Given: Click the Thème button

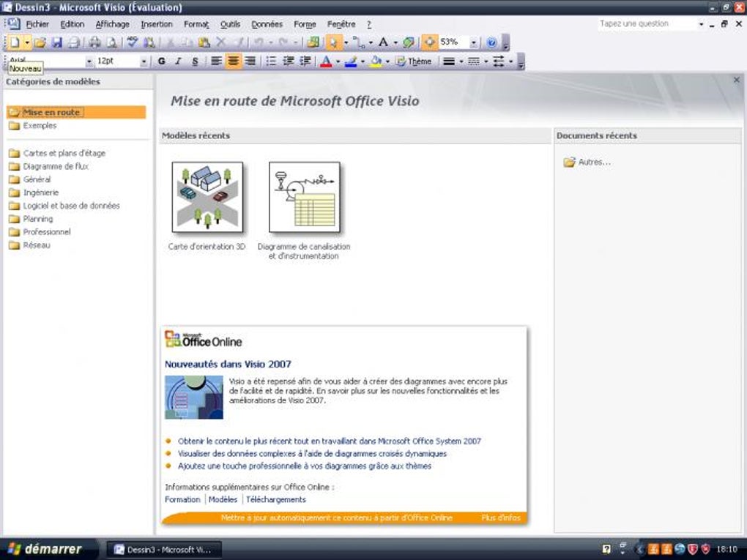Looking at the screenshot, I should click(x=414, y=61).
